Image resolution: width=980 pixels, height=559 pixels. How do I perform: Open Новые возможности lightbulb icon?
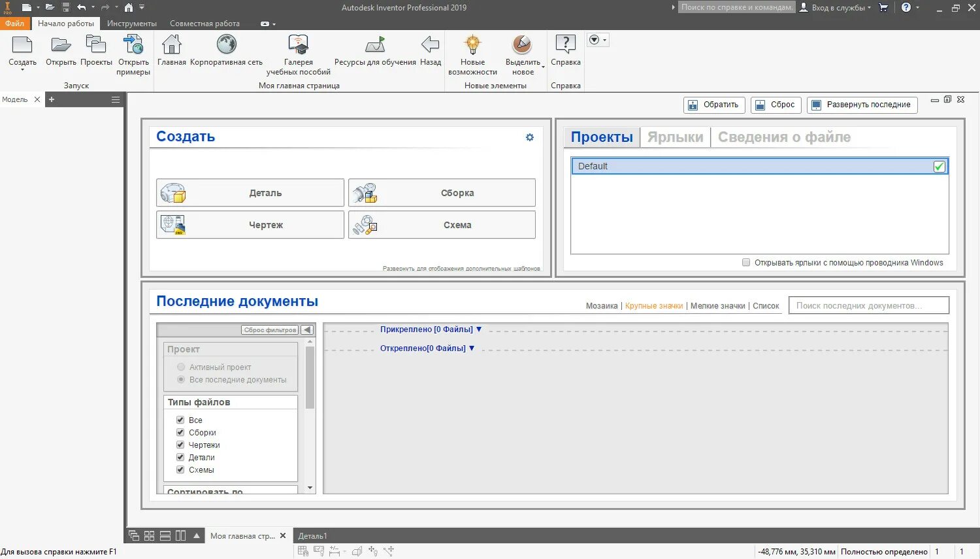472,45
